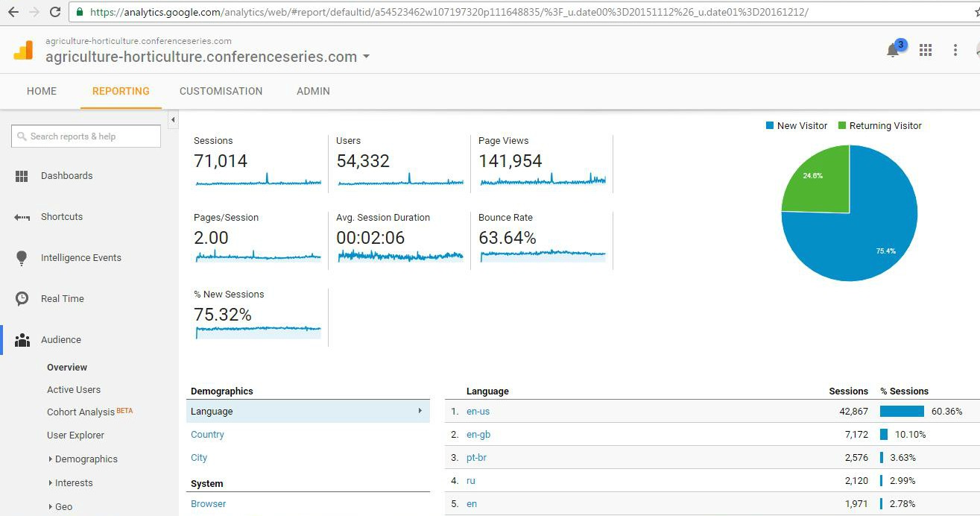Focus the Search reports & help field
980x516 pixels.
tap(86, 136)
